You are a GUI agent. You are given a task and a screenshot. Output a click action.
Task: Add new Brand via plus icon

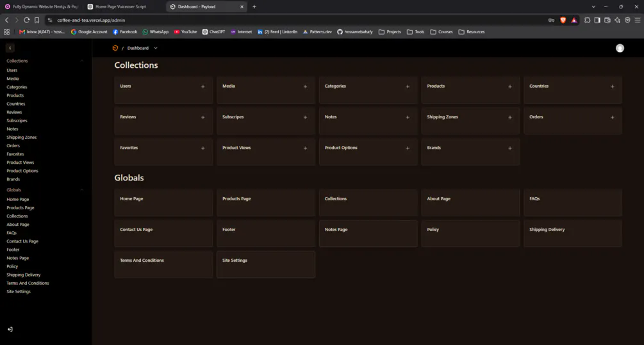point(509,148)
